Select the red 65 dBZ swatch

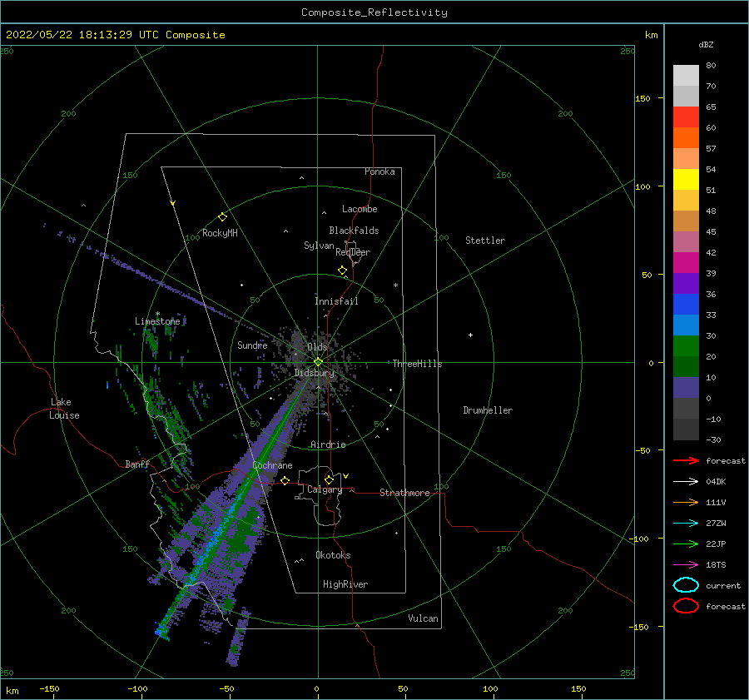pyautogui.click(x=686, y=117)
